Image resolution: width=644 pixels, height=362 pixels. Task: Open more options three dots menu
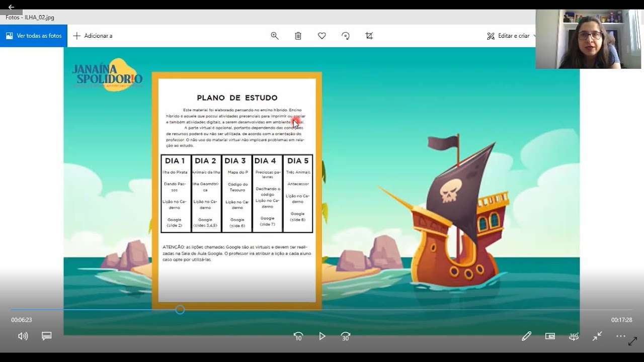pos(621,336)
